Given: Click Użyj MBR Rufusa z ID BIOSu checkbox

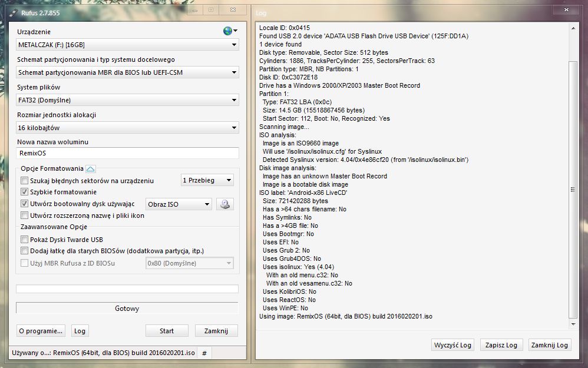Looking at the screenshot, I should pos(24,263).
